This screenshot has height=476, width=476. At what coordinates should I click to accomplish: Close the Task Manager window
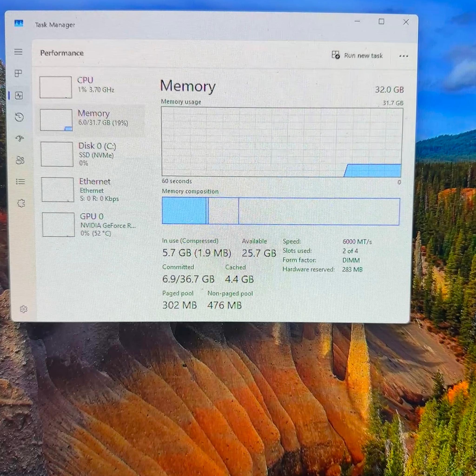click(406, 22)
